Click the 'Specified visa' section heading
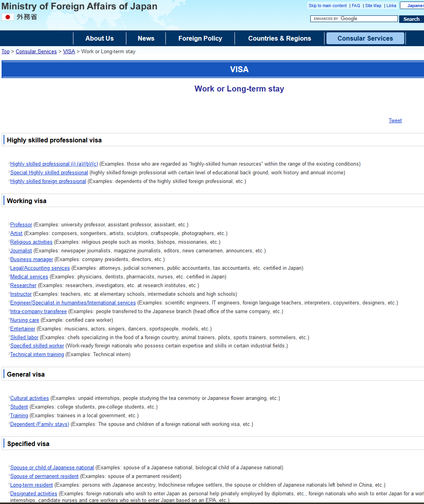 pos(28,444)
